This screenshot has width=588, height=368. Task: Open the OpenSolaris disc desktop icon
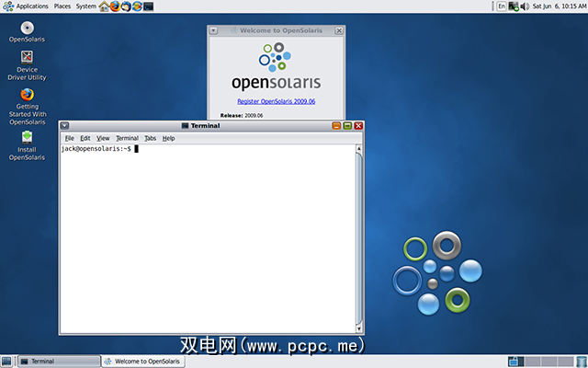27,32
